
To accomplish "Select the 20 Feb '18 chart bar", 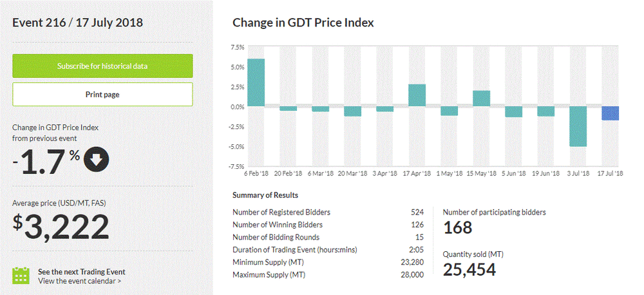I will coord(289,108).
